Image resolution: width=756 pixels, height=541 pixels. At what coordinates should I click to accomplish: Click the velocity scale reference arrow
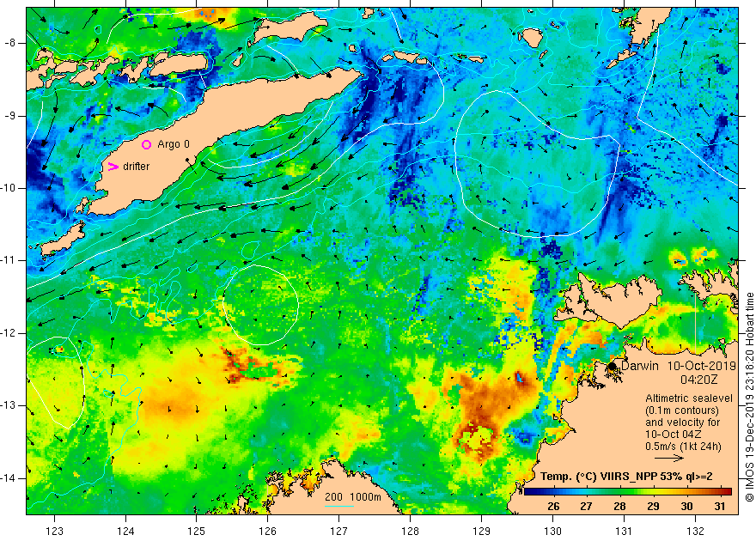tap(669, 459)
